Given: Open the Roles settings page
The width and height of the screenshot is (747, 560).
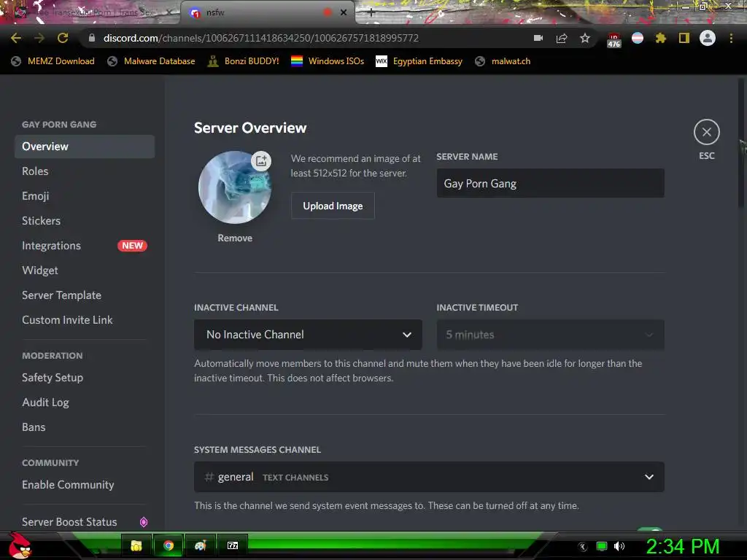Looking at the screenshot, I should (85, 171).
